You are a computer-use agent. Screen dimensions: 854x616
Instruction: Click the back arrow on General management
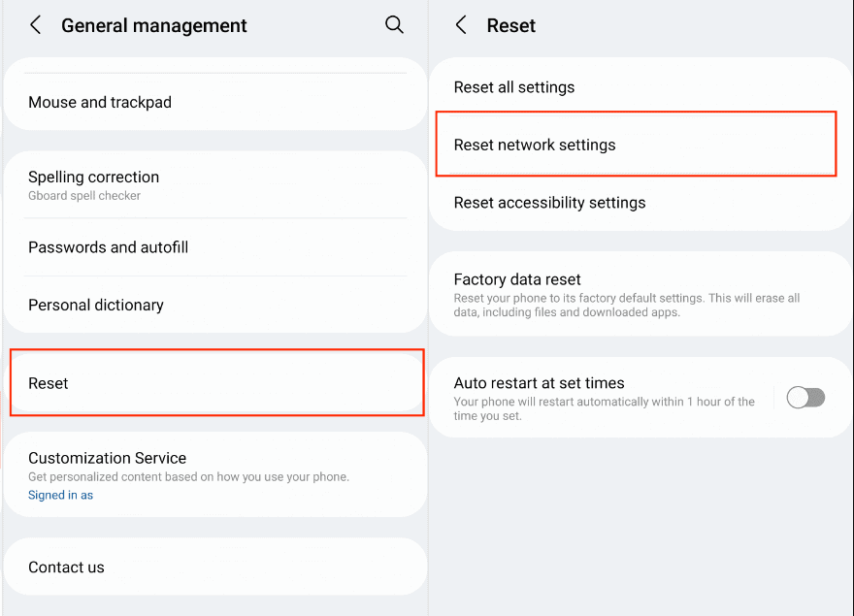(x=35, y=25)
